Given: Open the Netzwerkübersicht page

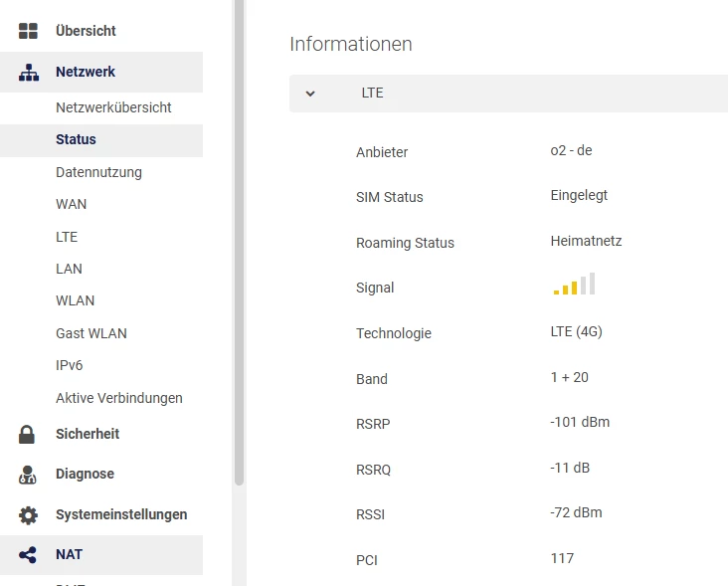Looking at the screenshot, I should click(113, 107).
